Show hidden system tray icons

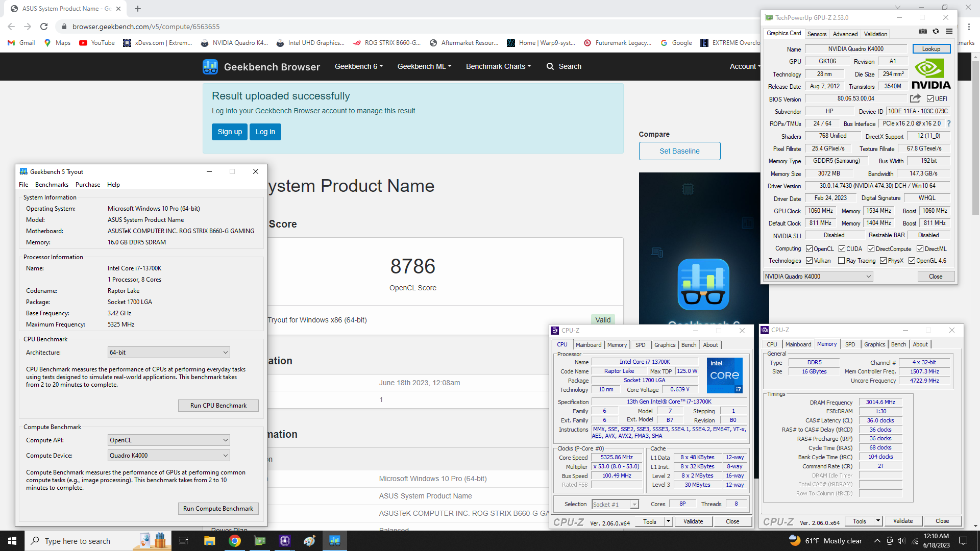point(877,541)
